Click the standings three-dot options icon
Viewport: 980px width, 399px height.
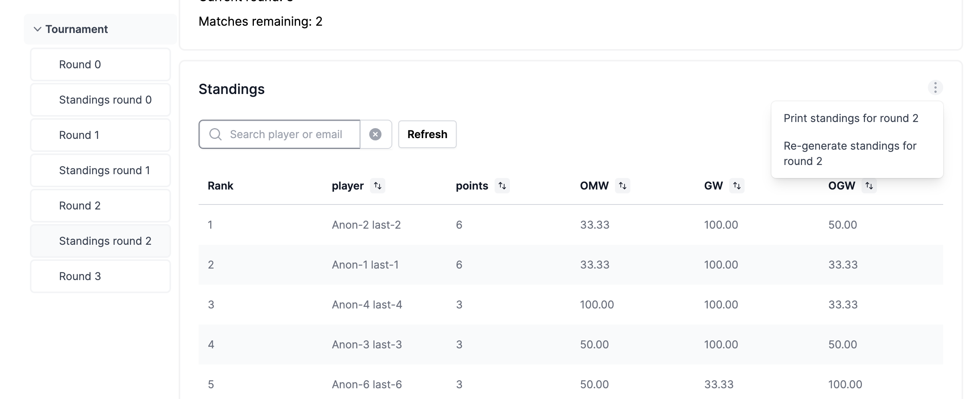935,88
